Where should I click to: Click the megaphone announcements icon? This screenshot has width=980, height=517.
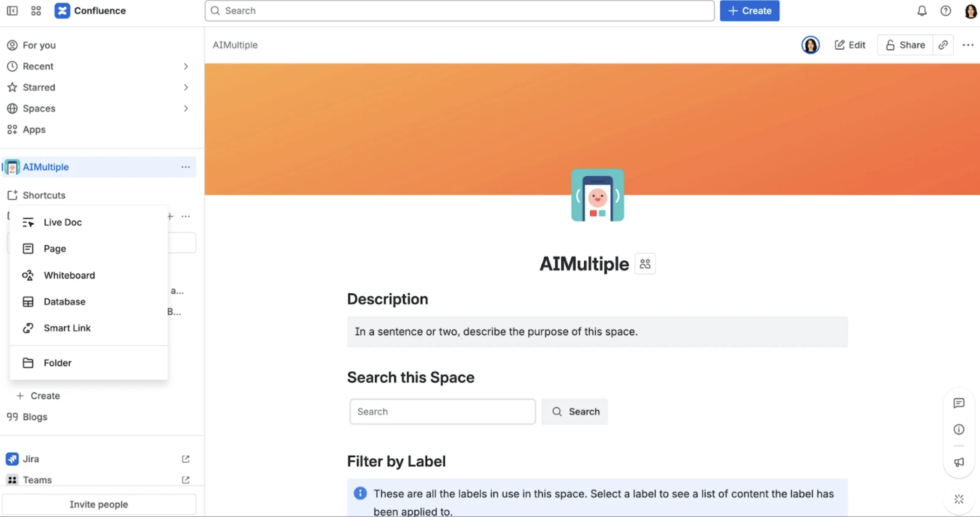(x=959, y=462)
